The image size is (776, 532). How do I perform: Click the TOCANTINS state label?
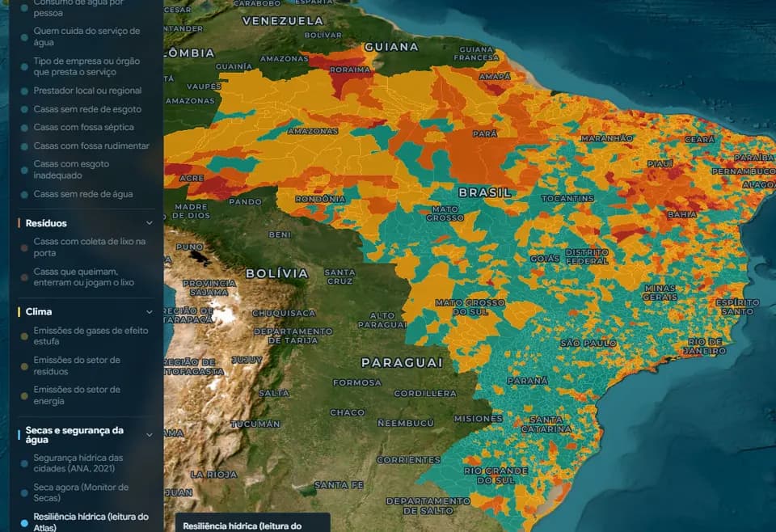pyautogui.click(x=567, y=198)
